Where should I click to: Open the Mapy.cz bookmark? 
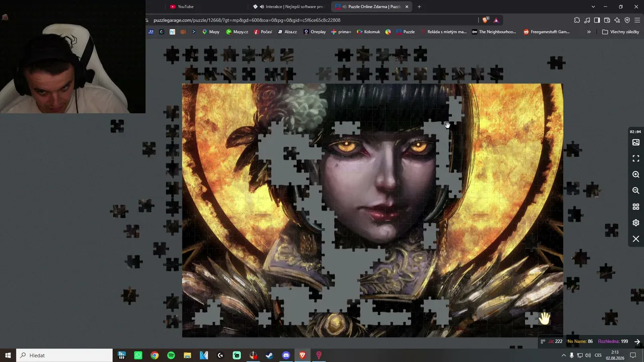pyautogui.click(x=237, y=32)
